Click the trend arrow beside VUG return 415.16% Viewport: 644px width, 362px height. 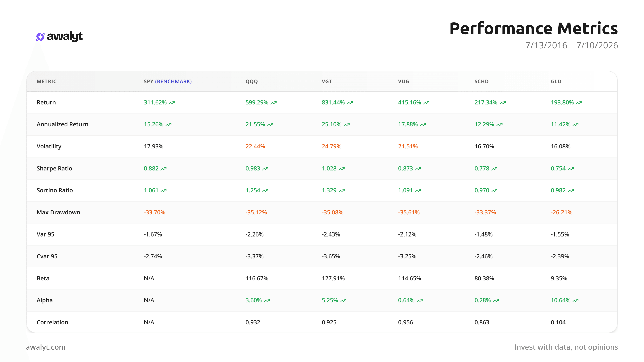point(426,103)
